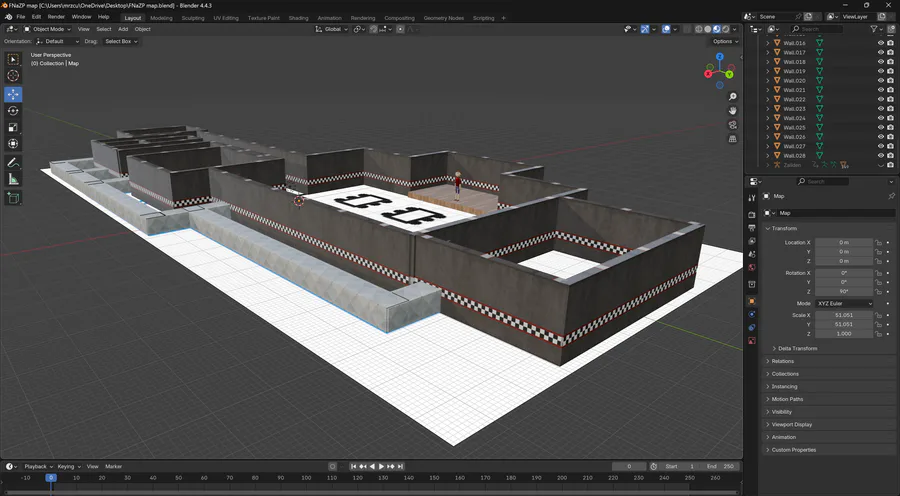Viewport: 900px width, 496px height.
Task: Open the Object Mode dropdown
Action: 47,29
